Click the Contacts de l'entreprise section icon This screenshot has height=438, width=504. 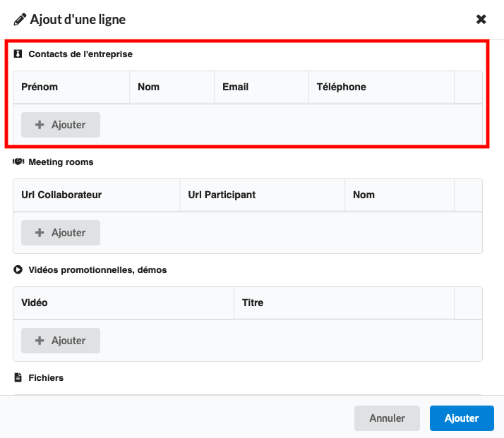[18, 54]
